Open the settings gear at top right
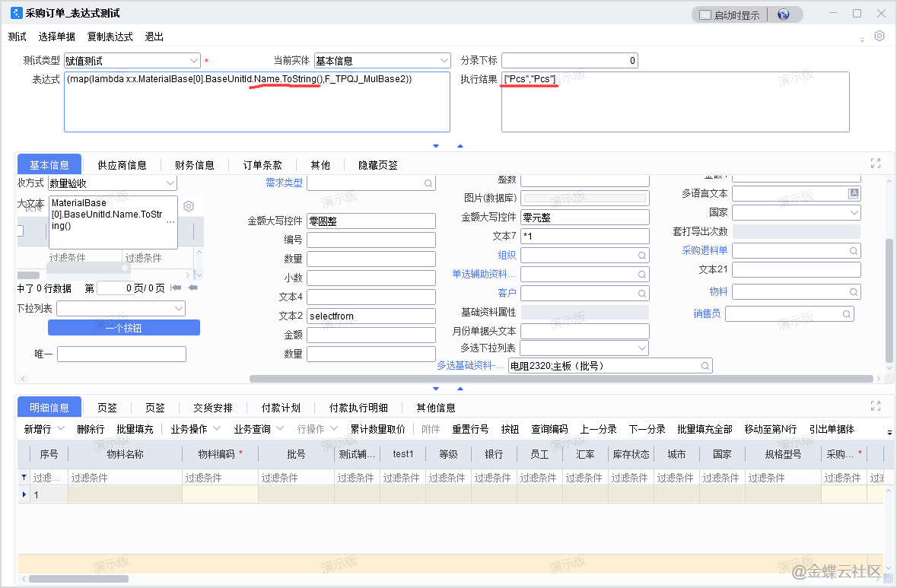The width and height of the screenshot is (897, 588). pyautogui.click(x=880, y=36)
